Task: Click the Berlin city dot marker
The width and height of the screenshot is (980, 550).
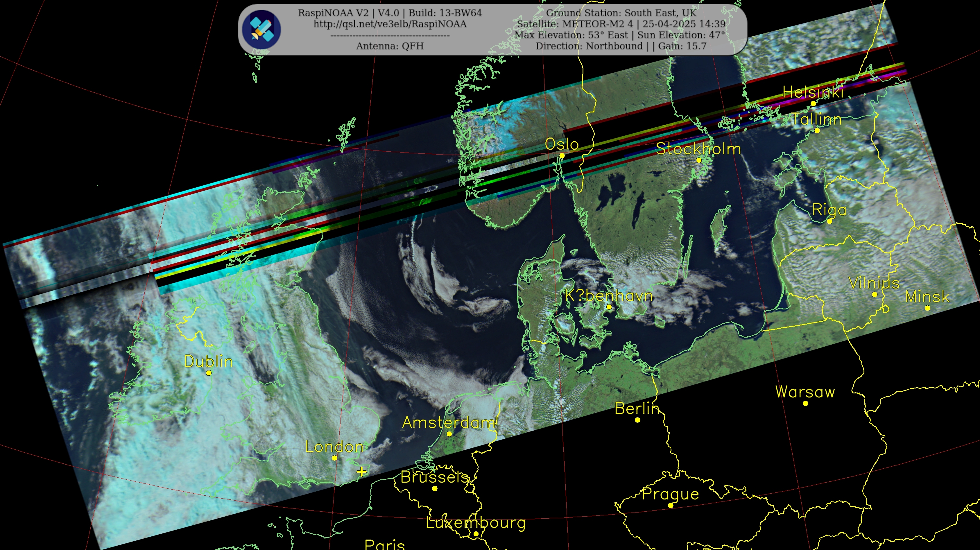Action: (638, 420)
